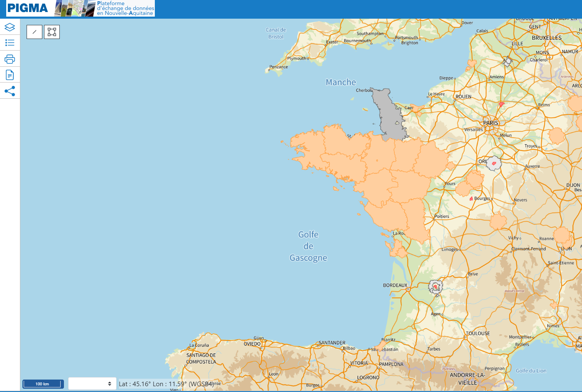Click the TOULOUSE city label
Image resolution: width=582 pixels, height=392 pixels.
coord(478,334)
